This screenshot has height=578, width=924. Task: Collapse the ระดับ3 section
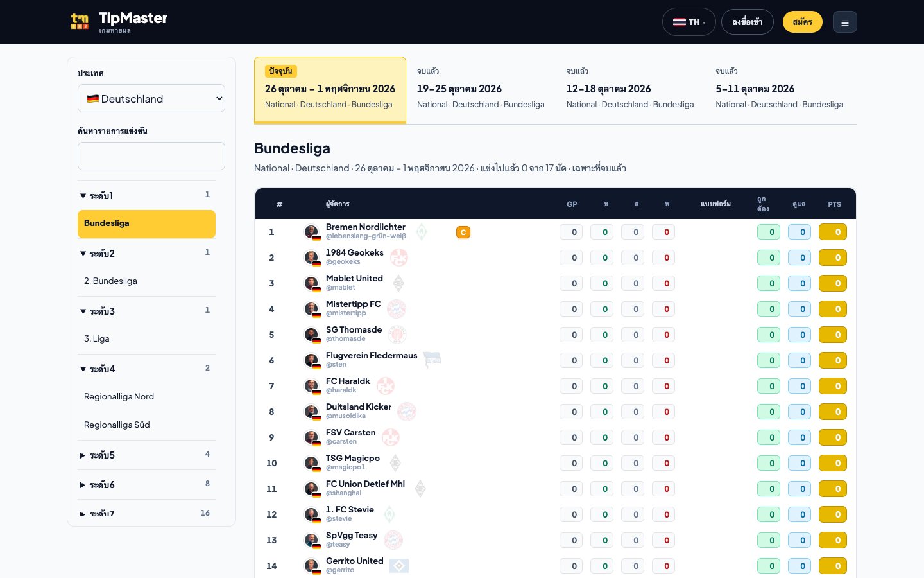click(146, 311)
